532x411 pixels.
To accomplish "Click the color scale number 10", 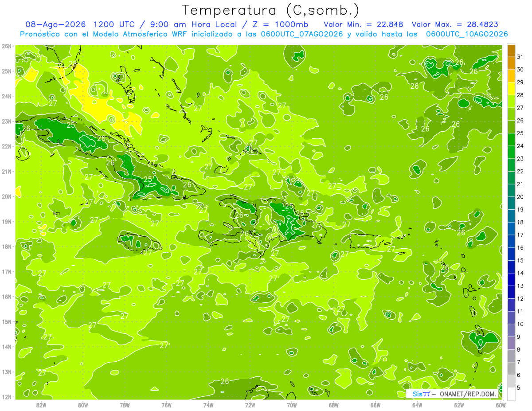I will (x=520, y=324).
